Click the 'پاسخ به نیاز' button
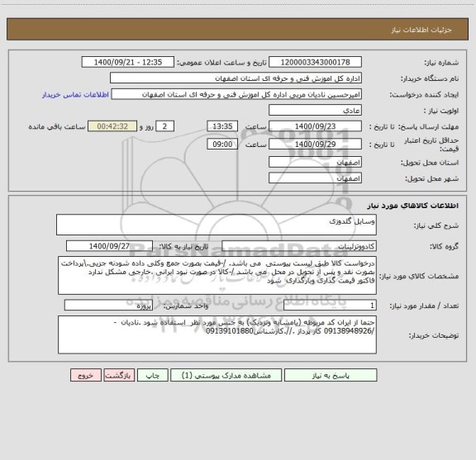This screenshot has width=476, height=460. 331,375
